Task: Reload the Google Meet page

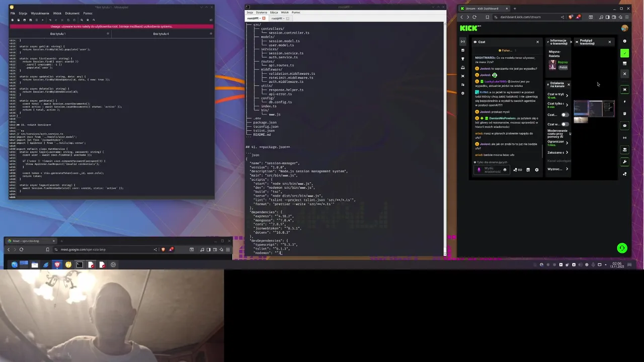Action: tap(21, 249)
